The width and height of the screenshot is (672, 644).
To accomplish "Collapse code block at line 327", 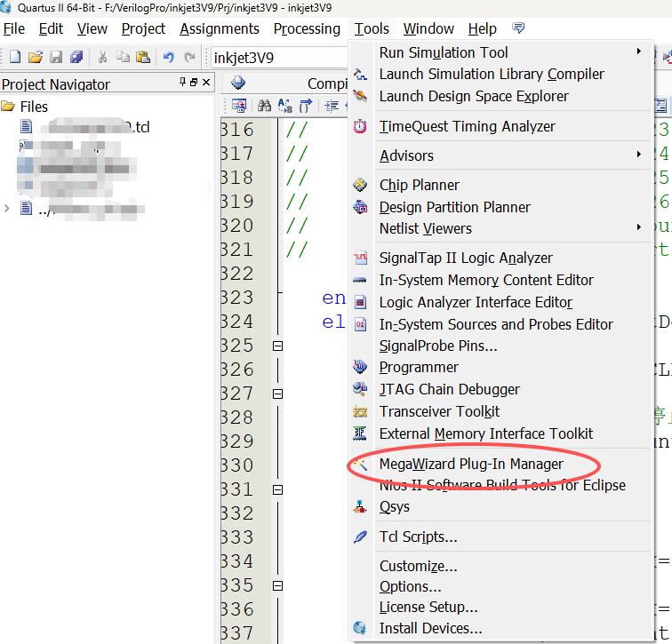I will click(x=277, y=394).
